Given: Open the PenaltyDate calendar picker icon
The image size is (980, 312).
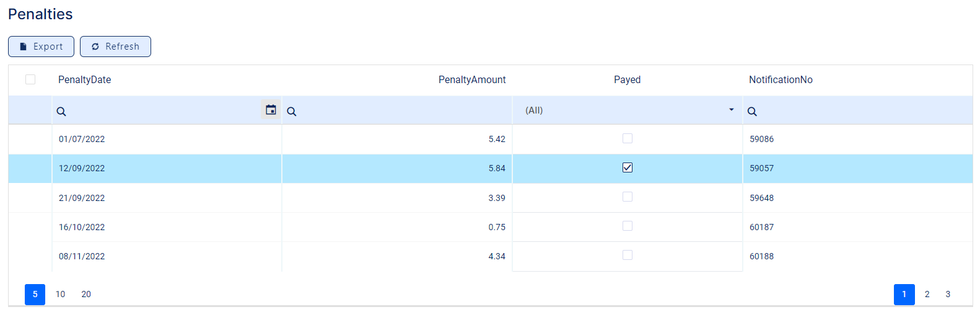Looking at the screenshot, I should pos(271,110).
